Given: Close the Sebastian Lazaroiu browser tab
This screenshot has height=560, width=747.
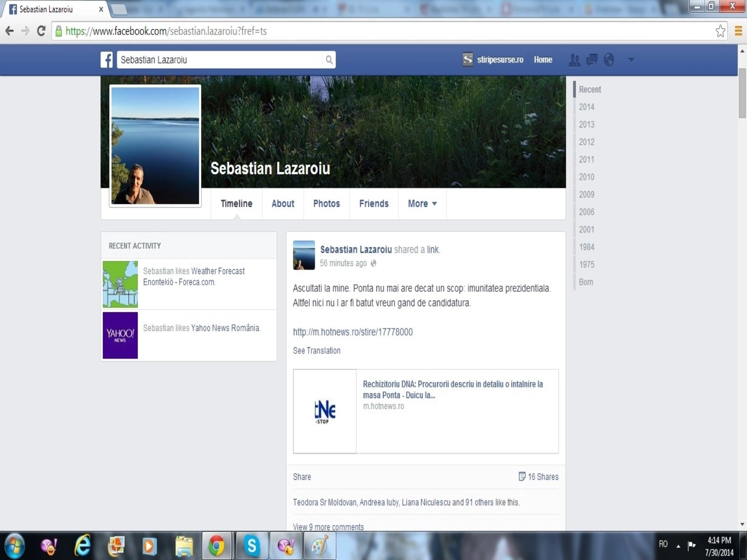Looking at the screenshot, I should tap(101, 9).
